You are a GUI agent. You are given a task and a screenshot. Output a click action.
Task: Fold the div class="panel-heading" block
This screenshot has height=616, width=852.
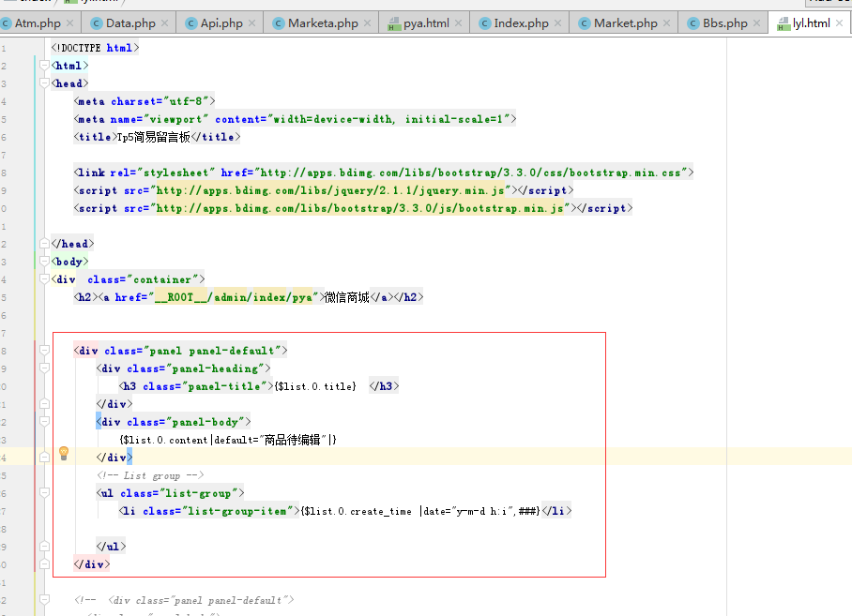[44, 368]
